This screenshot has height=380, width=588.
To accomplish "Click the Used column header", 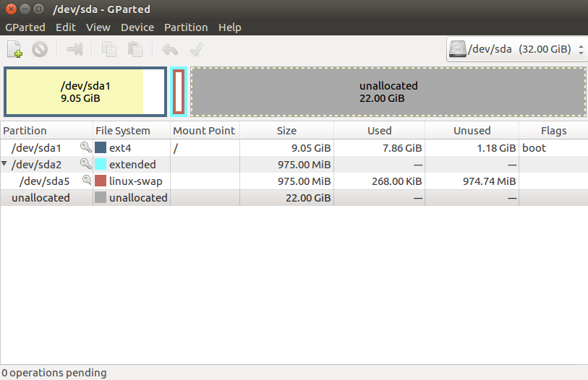I will [x=380, y=131].
